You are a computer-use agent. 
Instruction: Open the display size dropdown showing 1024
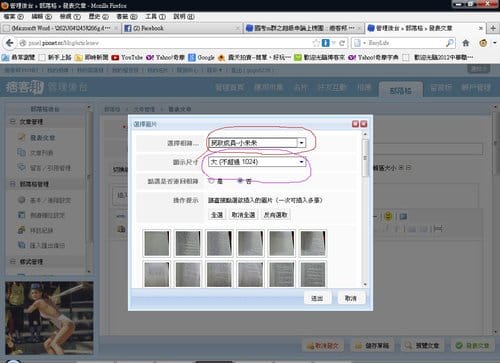click(x=257, y=162)
